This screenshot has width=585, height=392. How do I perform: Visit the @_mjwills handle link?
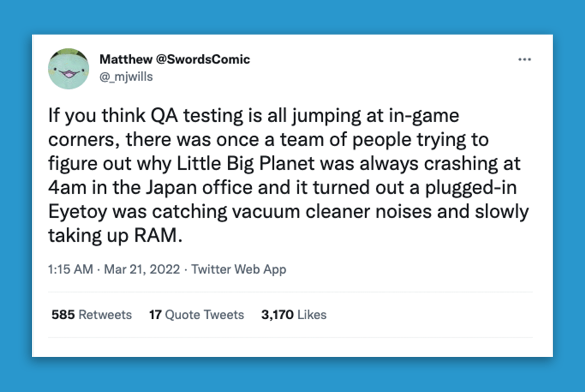(126, 77)
